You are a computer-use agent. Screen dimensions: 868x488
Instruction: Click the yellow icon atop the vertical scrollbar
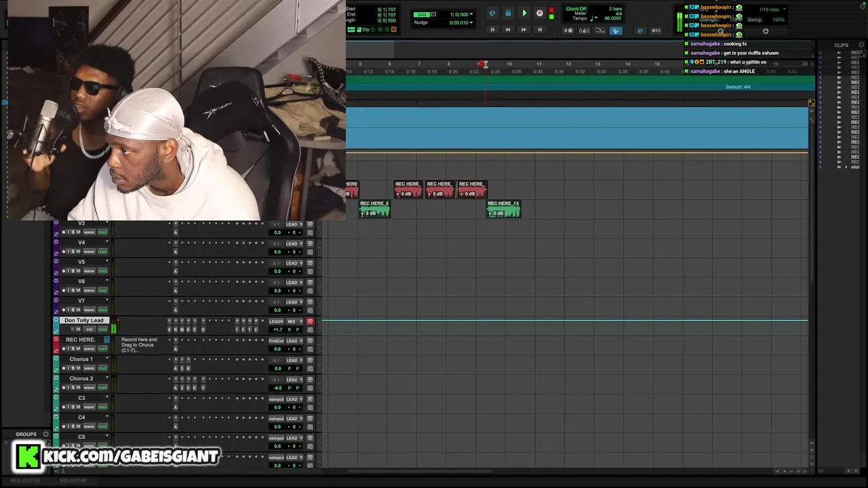[x=811, y=103]
